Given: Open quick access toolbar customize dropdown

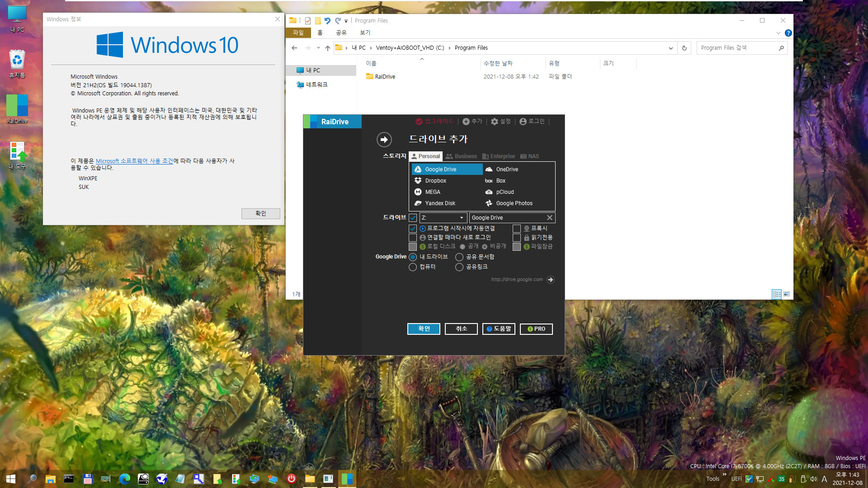Looking at the screenshot, I should (346, 21).
